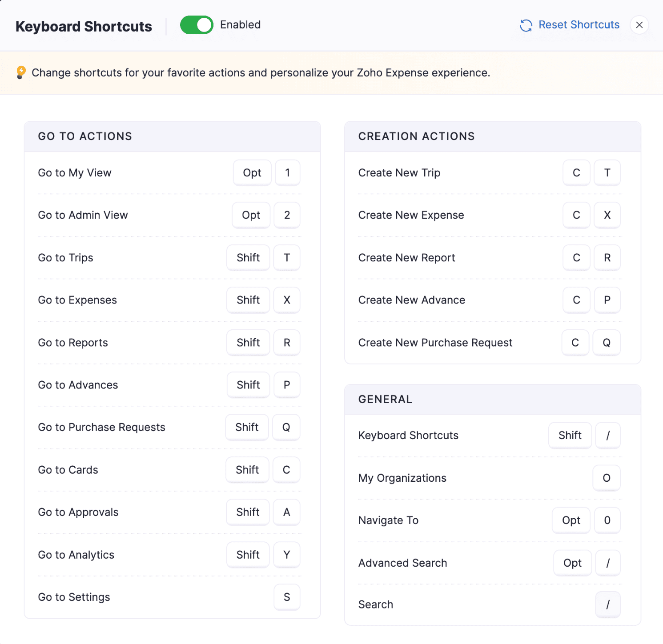663x644 pixels.
Task: Click the Reset Shortcuts link
Action: coord(579,25)
